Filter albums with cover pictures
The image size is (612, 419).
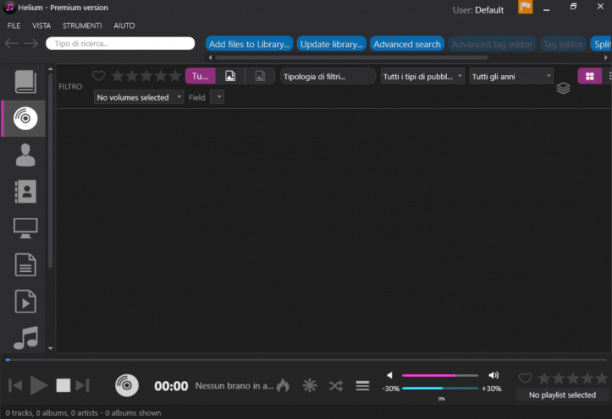pyautogui.click(x=230, y=76)
